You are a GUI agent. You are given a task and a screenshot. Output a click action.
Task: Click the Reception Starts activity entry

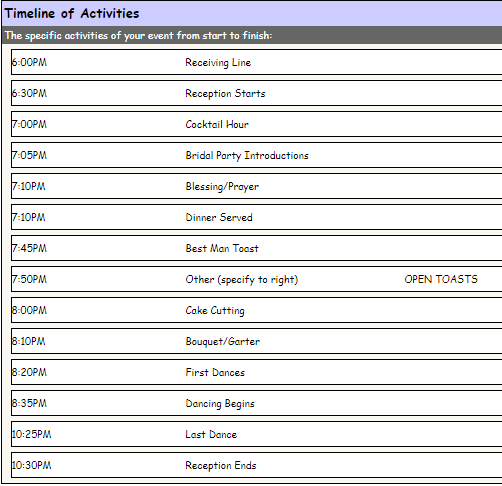[x=225, y=93]
